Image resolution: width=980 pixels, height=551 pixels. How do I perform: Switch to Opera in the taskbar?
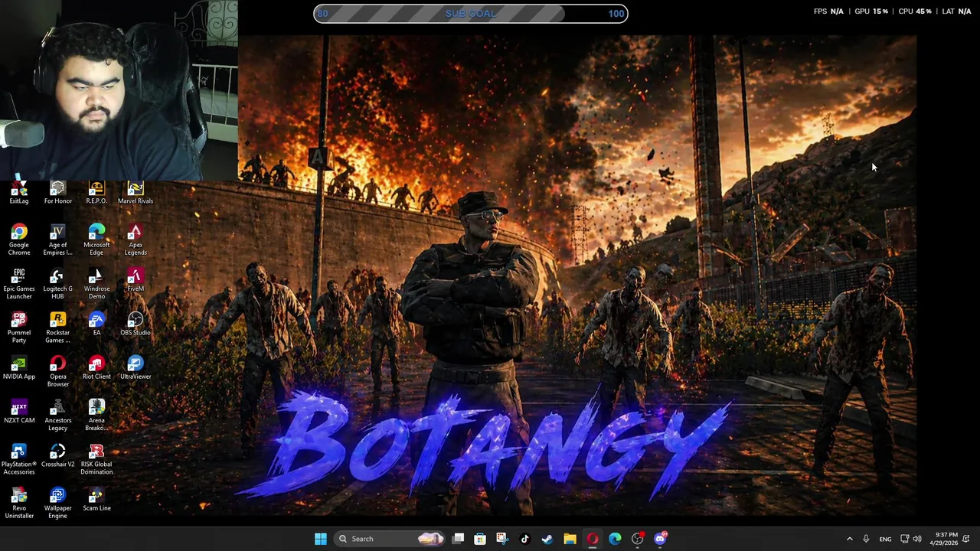pyautogui.click(x=593, y=539)
